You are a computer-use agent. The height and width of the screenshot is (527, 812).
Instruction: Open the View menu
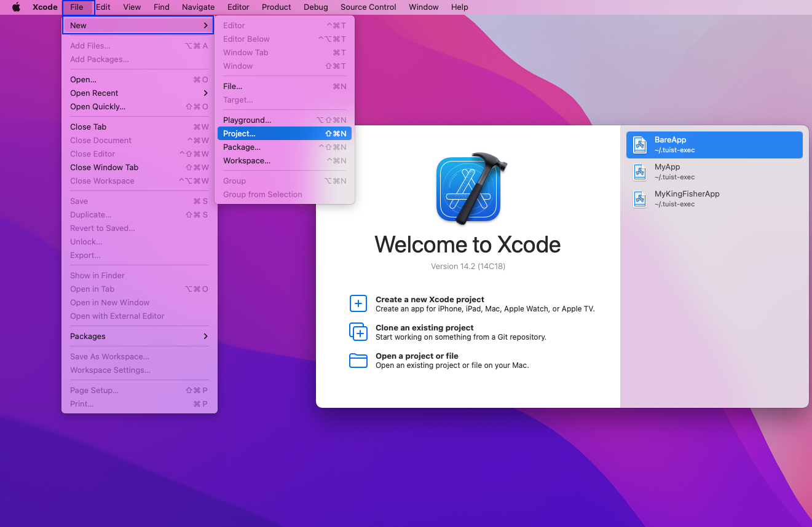(132, 7)
